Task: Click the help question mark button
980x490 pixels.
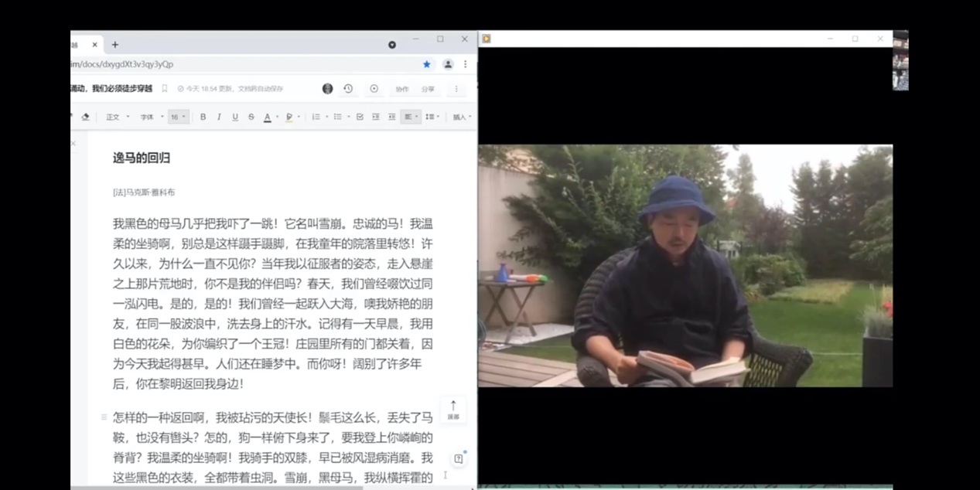Action: 459,458
